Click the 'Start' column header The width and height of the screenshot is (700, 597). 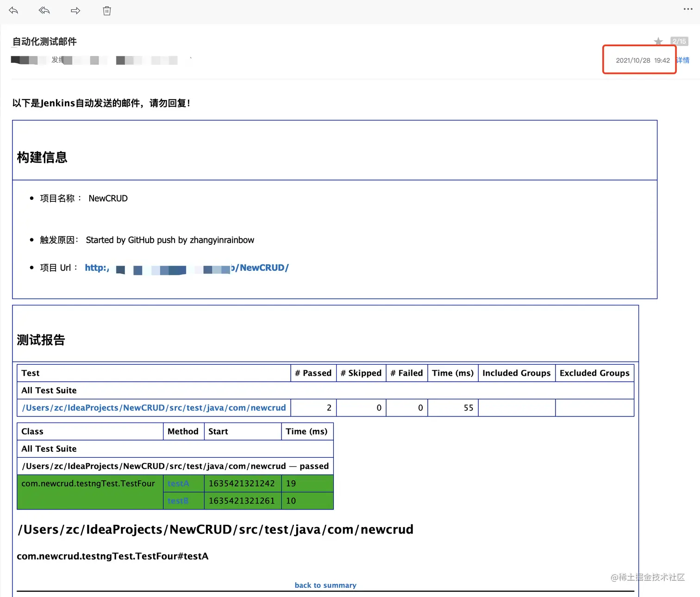pyautogui.click(x=243, y=431)
